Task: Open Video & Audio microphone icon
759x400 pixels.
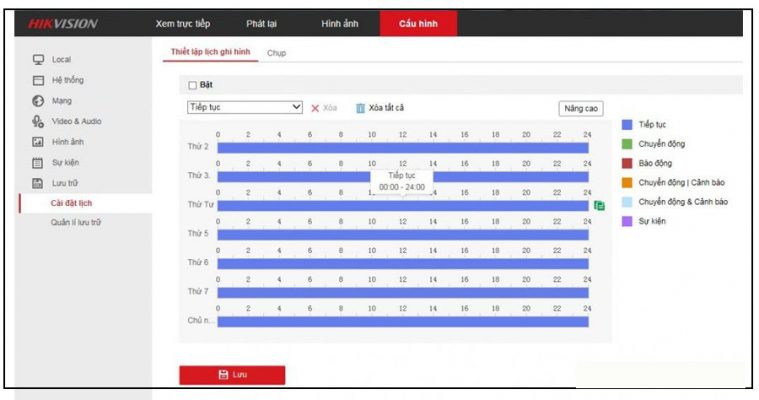Action: 39,121
